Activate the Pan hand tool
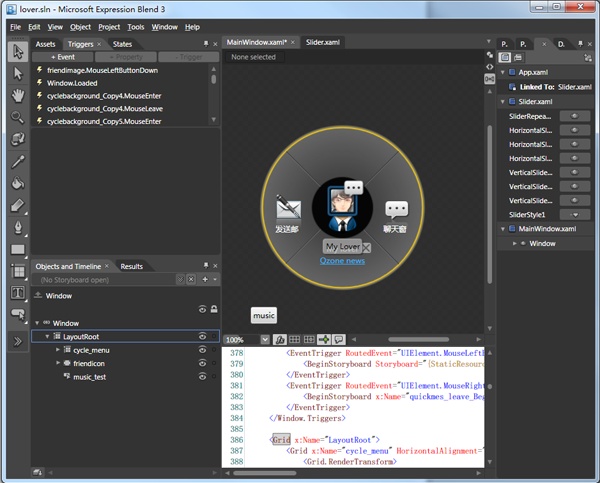The width and height of the screenshot is (600, 483). (17, 95)
